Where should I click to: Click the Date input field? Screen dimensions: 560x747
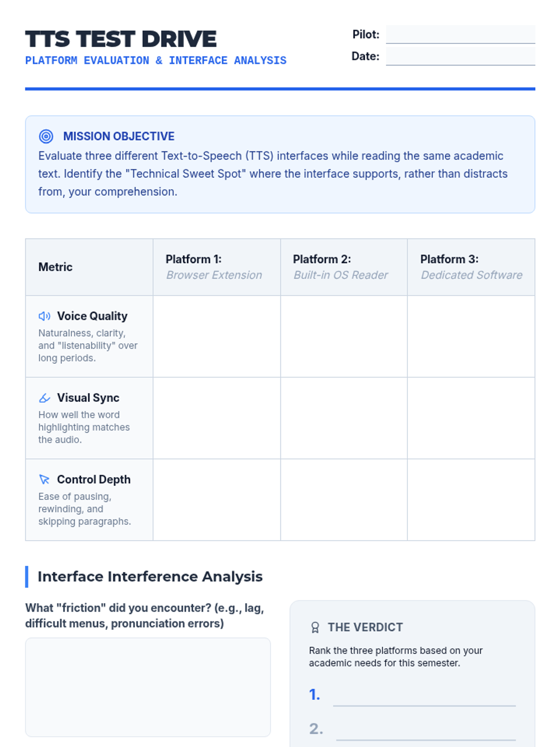coord(460,56)
